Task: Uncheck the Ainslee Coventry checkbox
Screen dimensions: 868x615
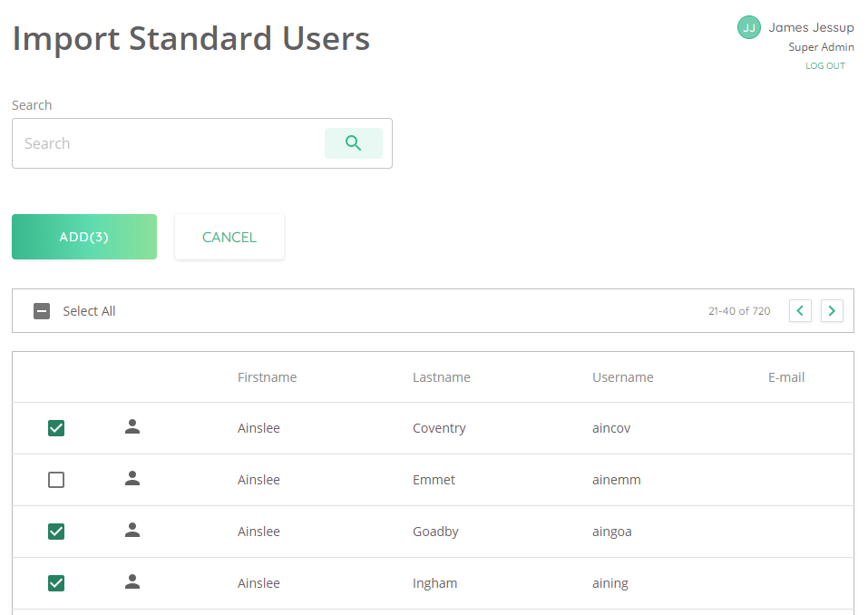Action: pyautogui.click(x=56, y=428)
